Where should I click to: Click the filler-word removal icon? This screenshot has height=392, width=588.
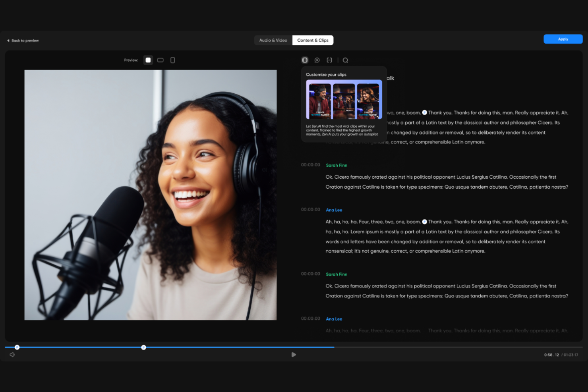[x=317, y=60]
